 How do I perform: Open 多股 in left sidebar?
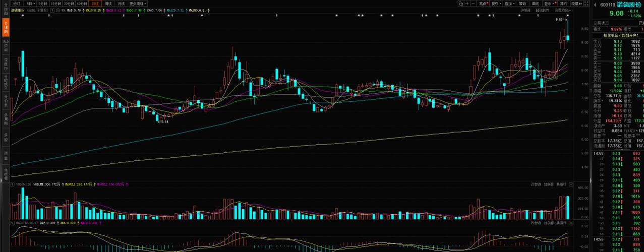(6, 137)
